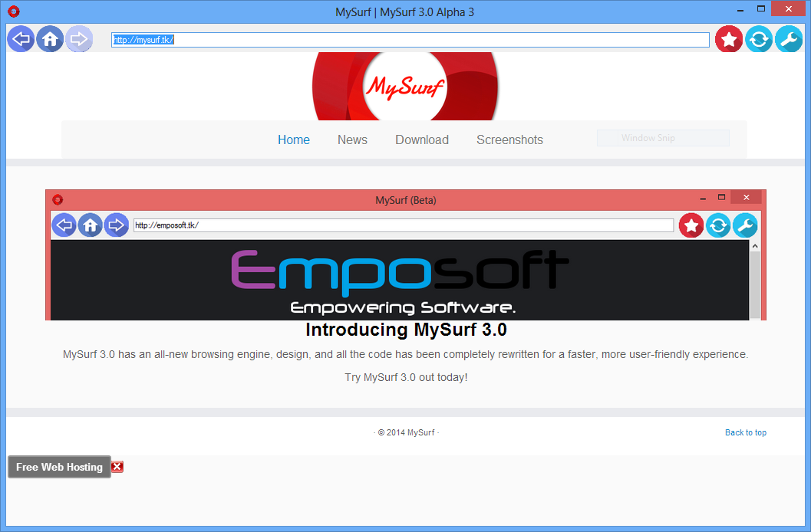Reload the page with refresh icon

(759, 39)
